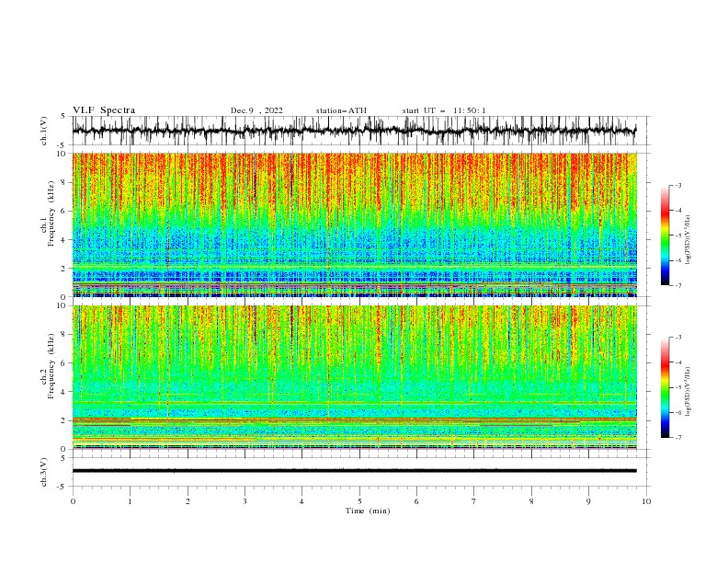Select the "start UT = 11:50: 1" text
Viewport: 728px width, 563px height.
444,110
